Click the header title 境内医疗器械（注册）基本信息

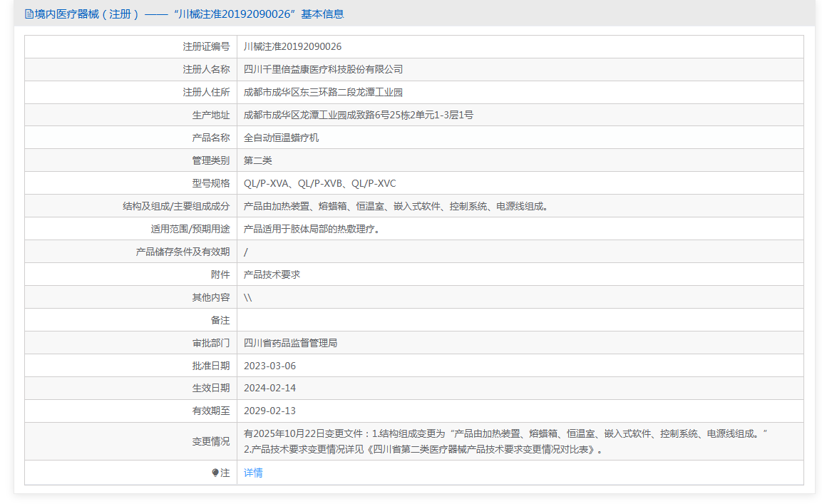pyautogui.click(x=189, y=14)
